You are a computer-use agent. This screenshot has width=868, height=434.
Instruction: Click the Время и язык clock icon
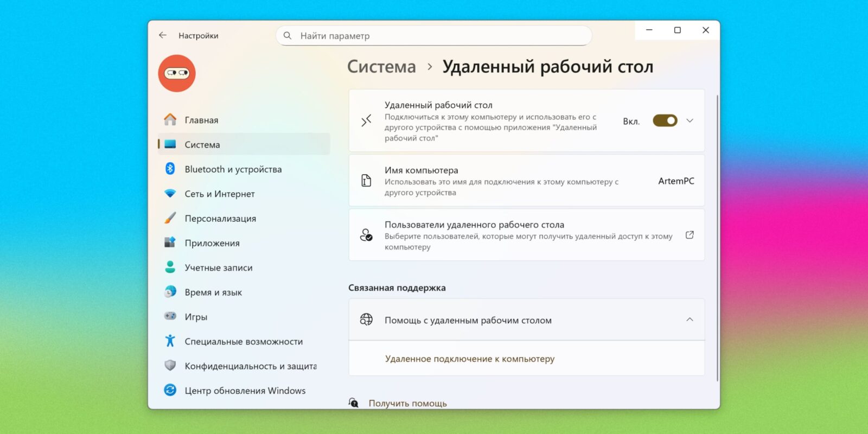pos(170,292)
